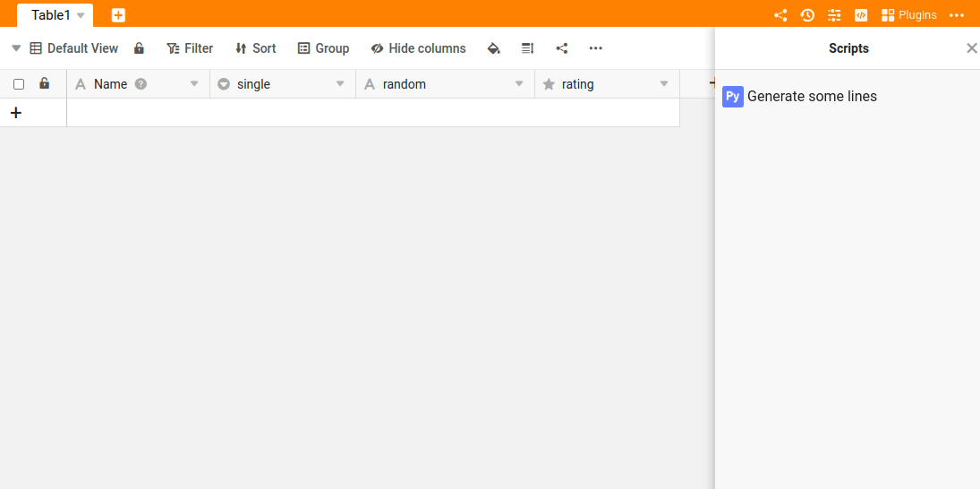Click the lock icon in the header row

[x=44, y=84]
